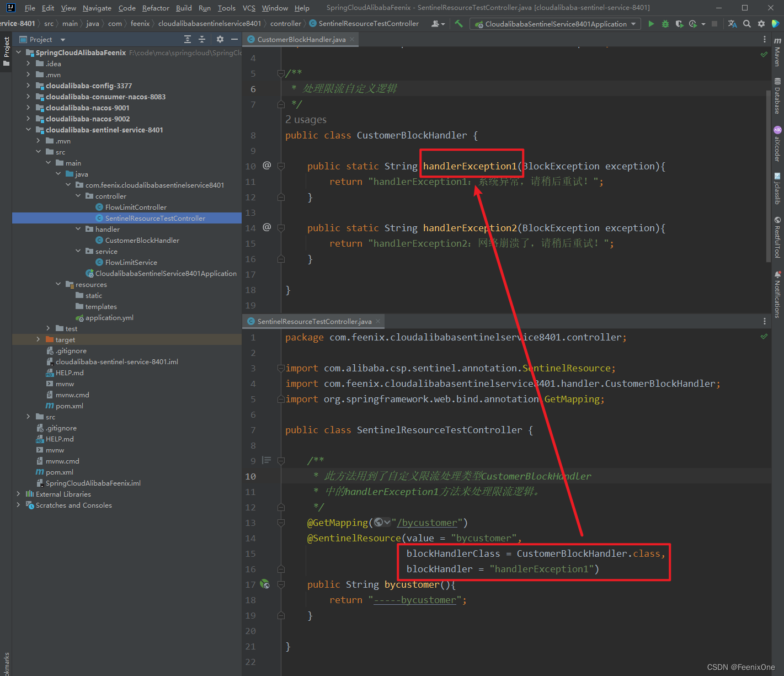The image size is (784, 676).
Task: Expand the target folder in project tree
Action: 38,339
